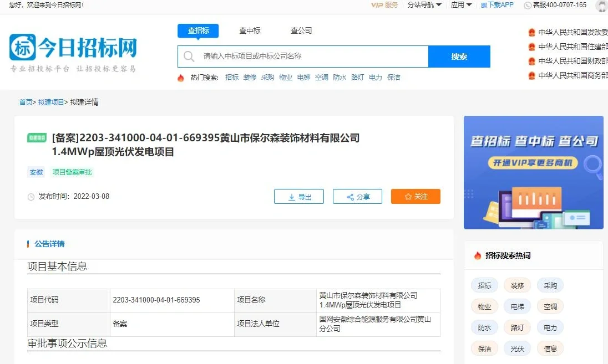Switch to the 查中标 tab
Screen dimensions: 608x364
(x=250, y=30)
